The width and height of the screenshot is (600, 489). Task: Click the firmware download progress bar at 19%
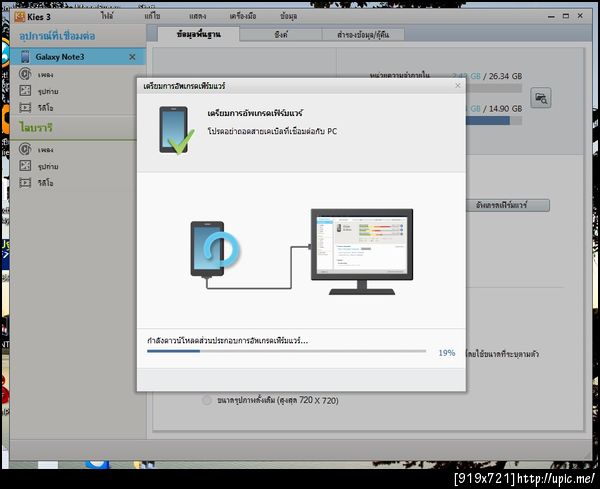click(286, 351)
